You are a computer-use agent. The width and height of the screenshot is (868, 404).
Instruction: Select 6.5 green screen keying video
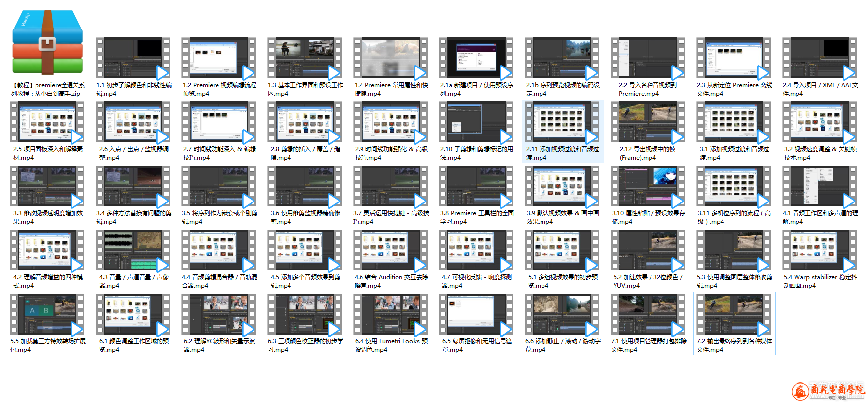[476, 314]
